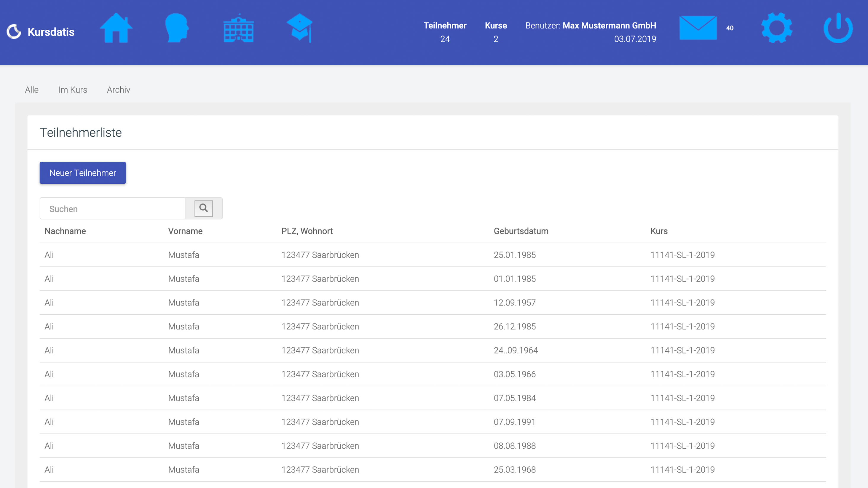
Task: Click the Geburtsdatum column header
Action: pyautogui.click(x=521, y=231)
